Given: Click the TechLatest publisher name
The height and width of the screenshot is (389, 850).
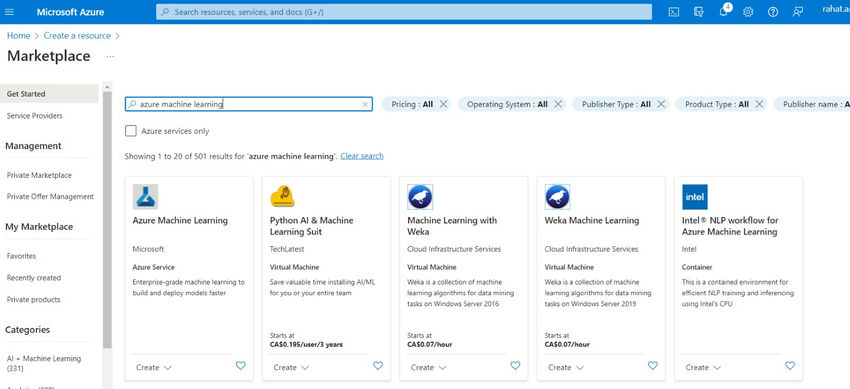Looking at the screenshot, I should [287, 249].
